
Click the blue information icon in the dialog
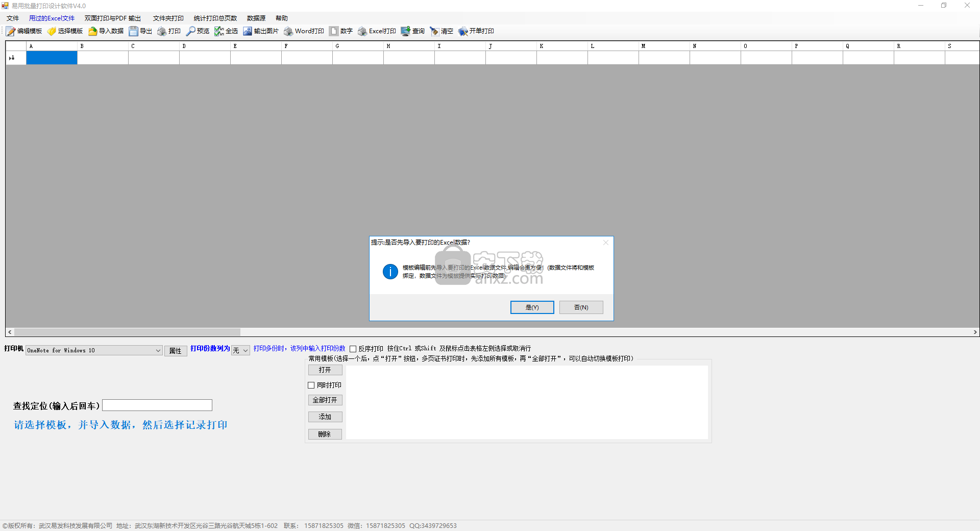point(390,272)
